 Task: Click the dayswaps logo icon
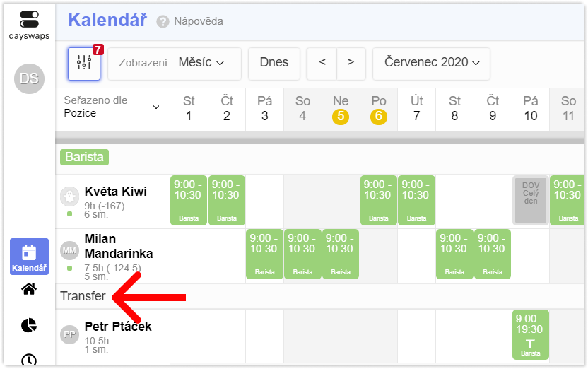pyautogui.click(x=29, y=19)
